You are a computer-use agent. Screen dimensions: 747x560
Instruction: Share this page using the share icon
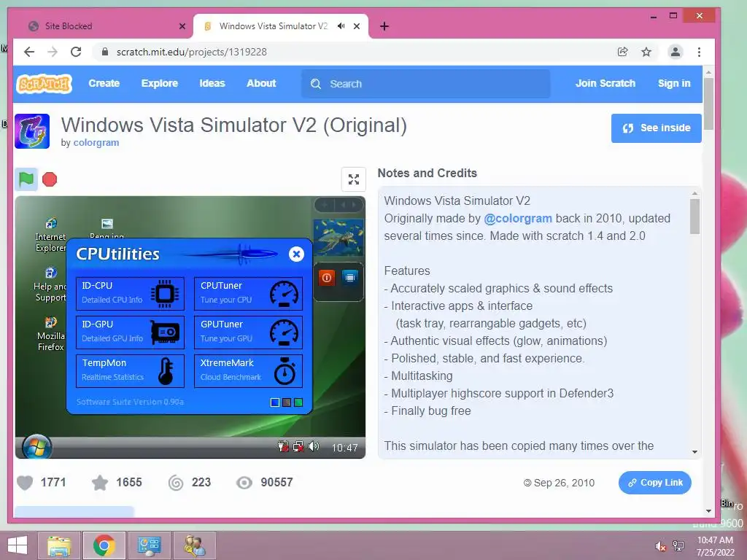[622, 52]
